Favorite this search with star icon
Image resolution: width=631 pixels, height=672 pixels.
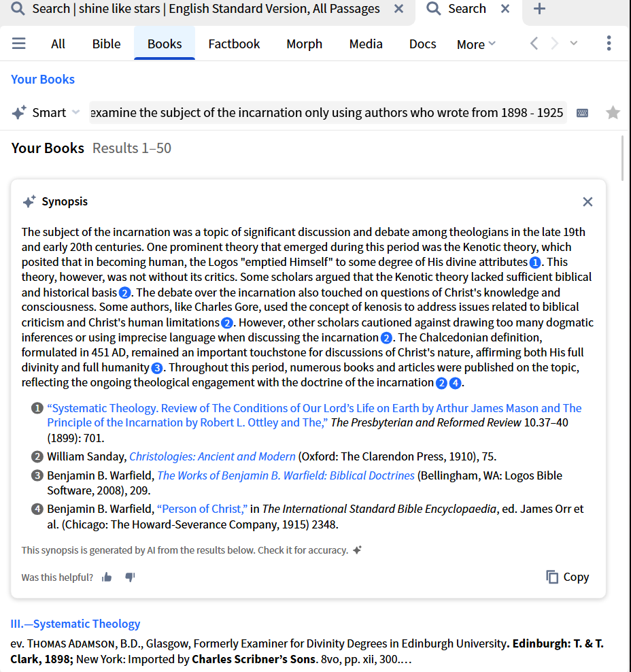tap(613, 112)
